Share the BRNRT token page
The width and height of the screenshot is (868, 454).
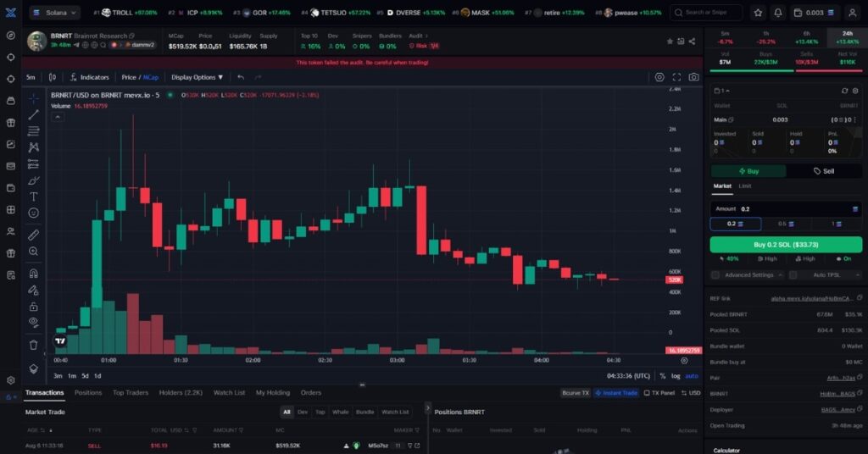692,42
